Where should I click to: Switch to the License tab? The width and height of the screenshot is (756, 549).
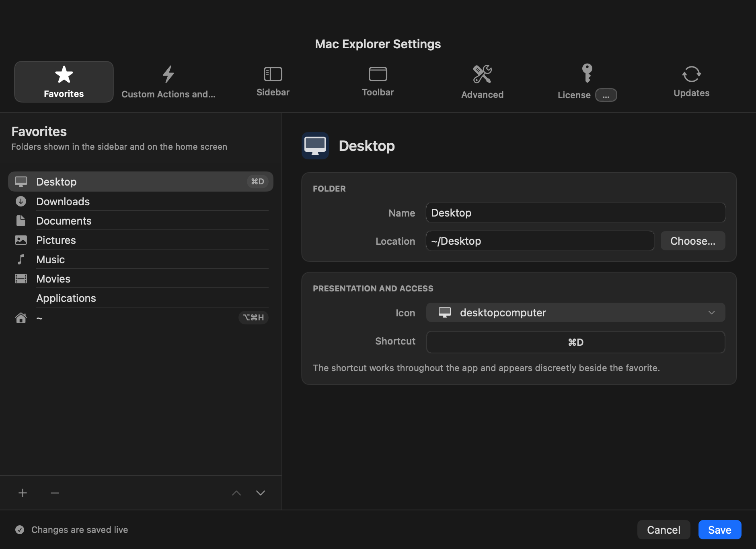[587, 82]
